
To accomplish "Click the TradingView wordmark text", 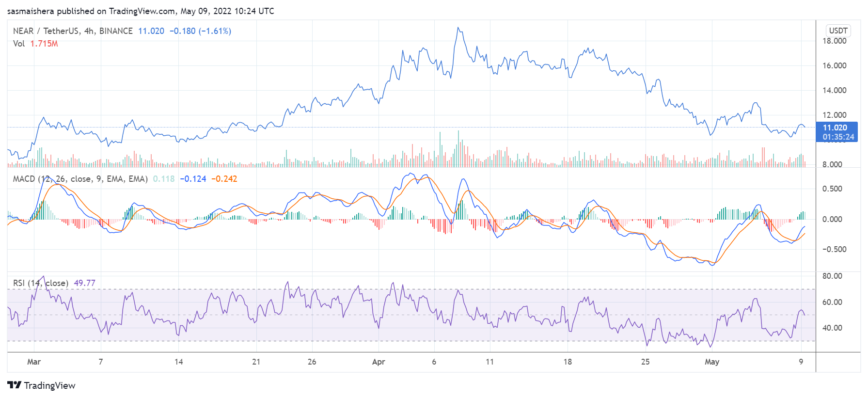I will point(50,385).
